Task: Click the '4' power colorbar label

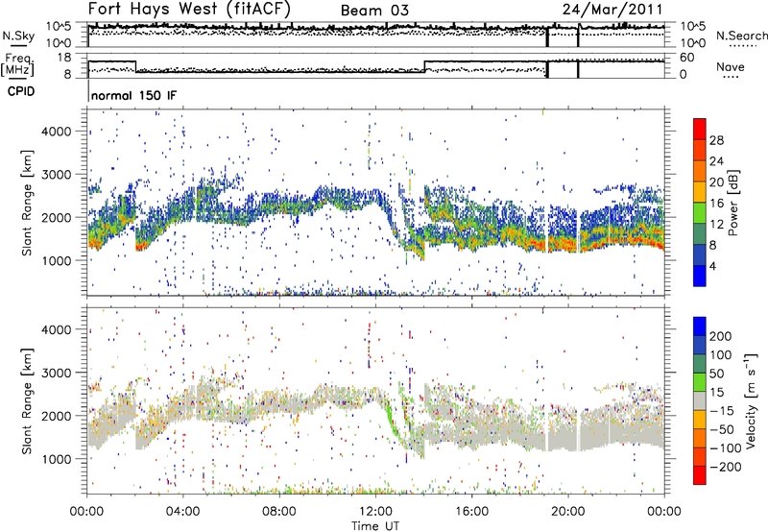Action: 713,266
